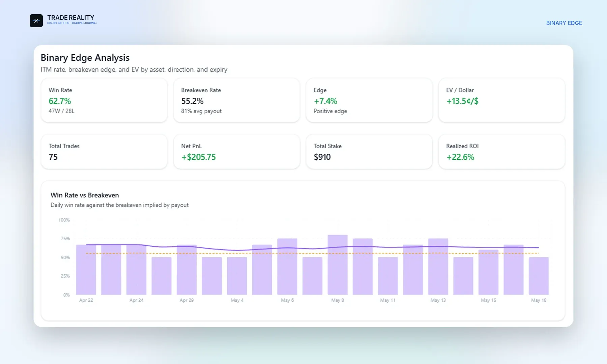Screen dimensions: 607x364
Task: Click the May 4 bar in chart
Action: (237, 276)
